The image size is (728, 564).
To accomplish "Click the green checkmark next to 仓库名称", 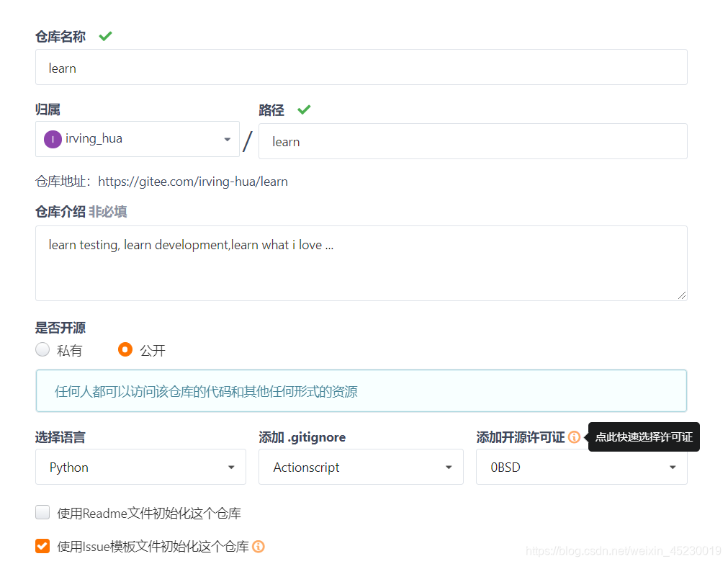I will (105, 36).
